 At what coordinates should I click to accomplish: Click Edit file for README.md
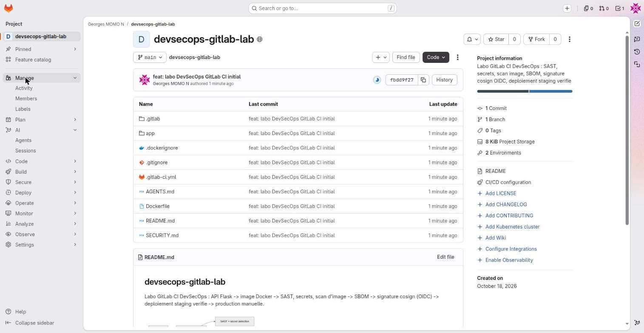pos(445,257)
